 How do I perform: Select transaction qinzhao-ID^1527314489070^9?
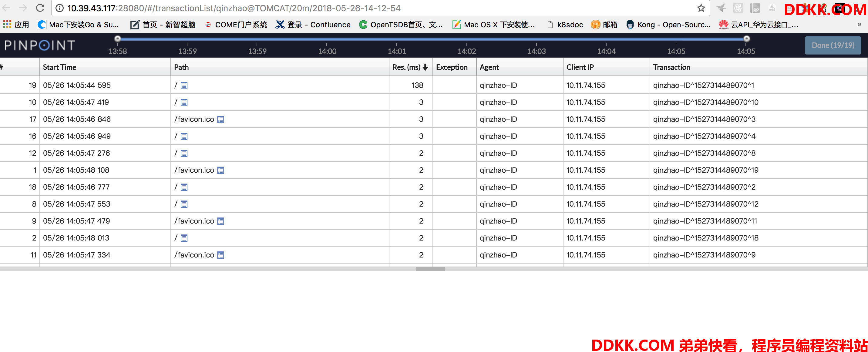(704, 255)
